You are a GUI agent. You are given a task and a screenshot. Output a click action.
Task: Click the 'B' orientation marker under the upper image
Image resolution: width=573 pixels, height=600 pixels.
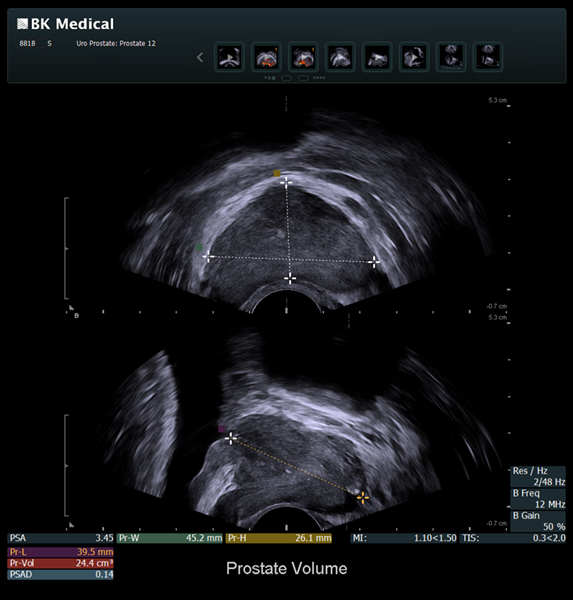(x=77, y=316)
